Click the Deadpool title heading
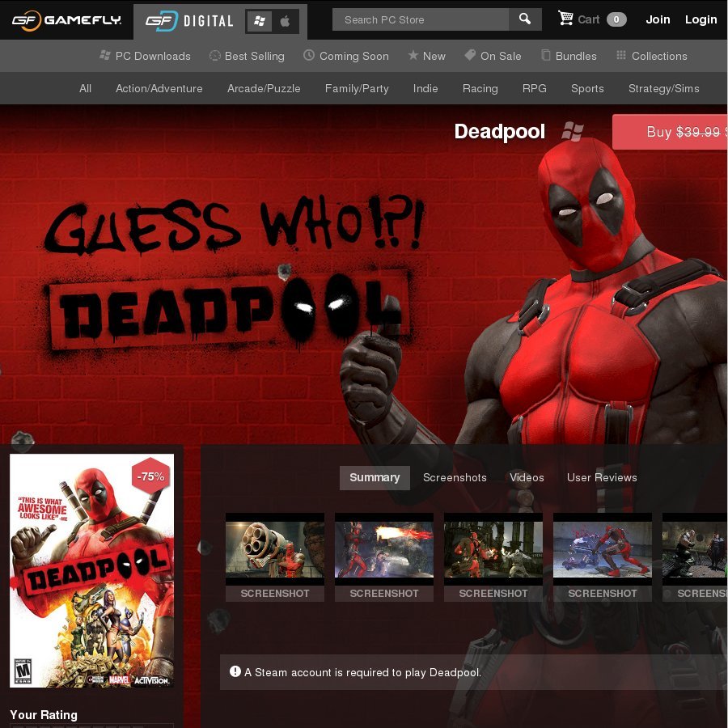The height and width of the screenshot is (728, 728). click(x=500, y=131)
